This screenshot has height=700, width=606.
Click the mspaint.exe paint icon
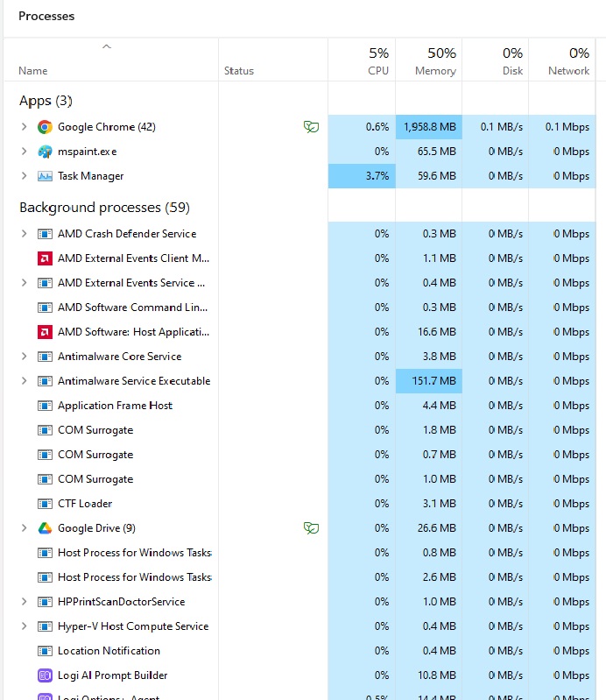45,152
